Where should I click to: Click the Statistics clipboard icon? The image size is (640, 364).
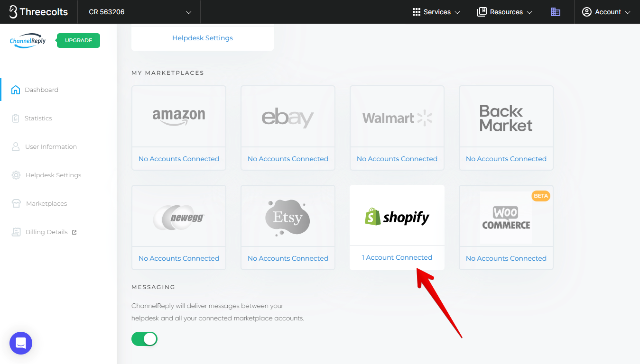(x=16, y=118)
